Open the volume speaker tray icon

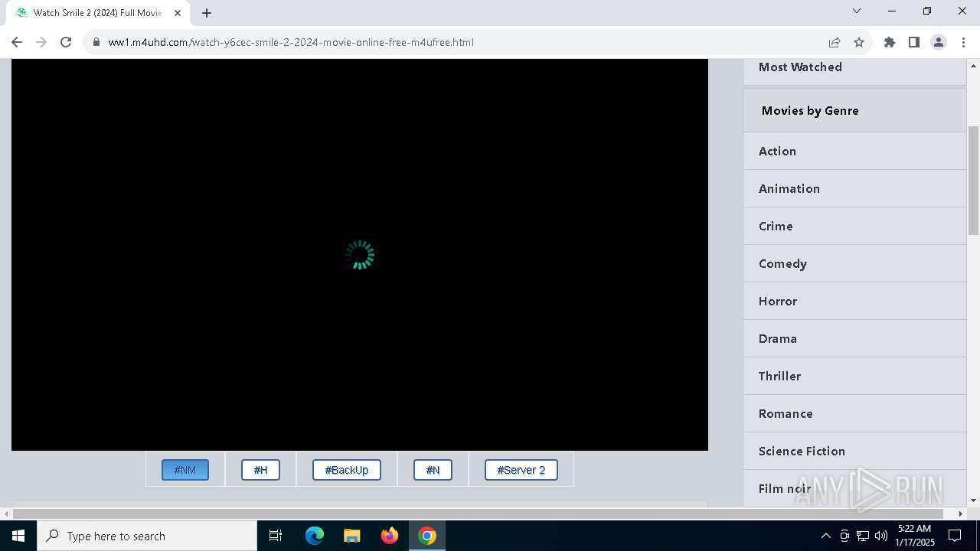[881, 536]
